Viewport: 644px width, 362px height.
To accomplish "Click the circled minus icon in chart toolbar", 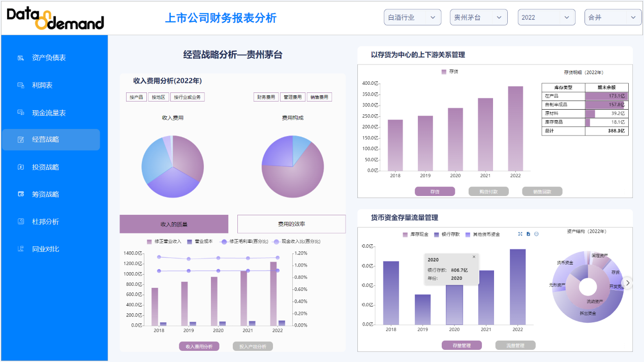I will click(536, 234).
